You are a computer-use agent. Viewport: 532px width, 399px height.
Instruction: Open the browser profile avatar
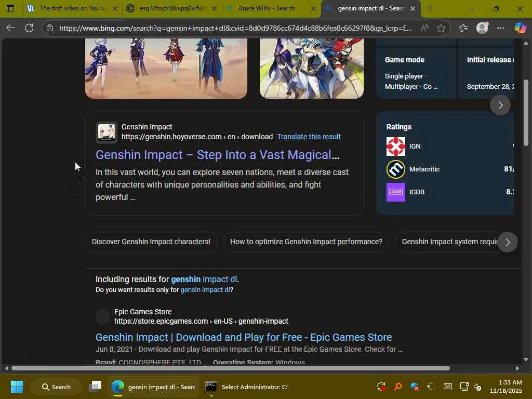482,28
